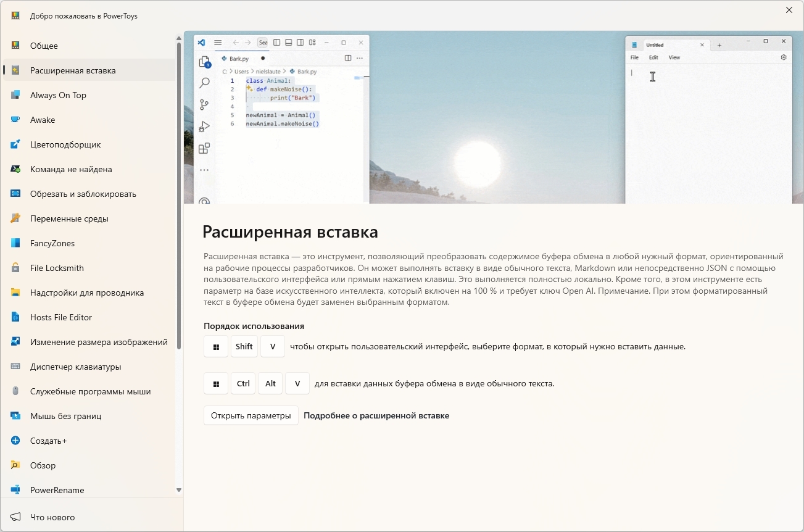Click the Диспетчер клавиатуры keyboard icon
Viewport: 804px width, 532px height.
16,367
